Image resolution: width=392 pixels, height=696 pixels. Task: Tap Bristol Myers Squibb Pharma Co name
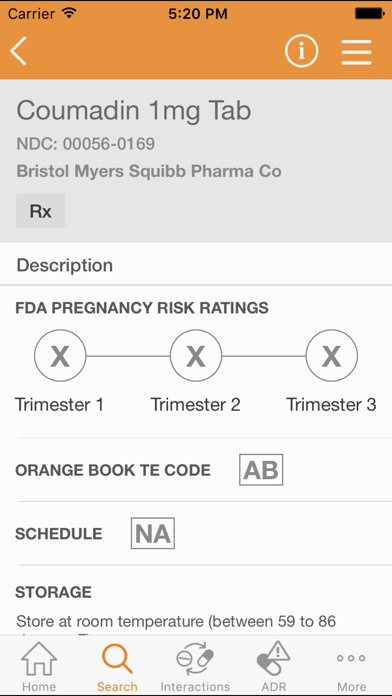(149, 171)
